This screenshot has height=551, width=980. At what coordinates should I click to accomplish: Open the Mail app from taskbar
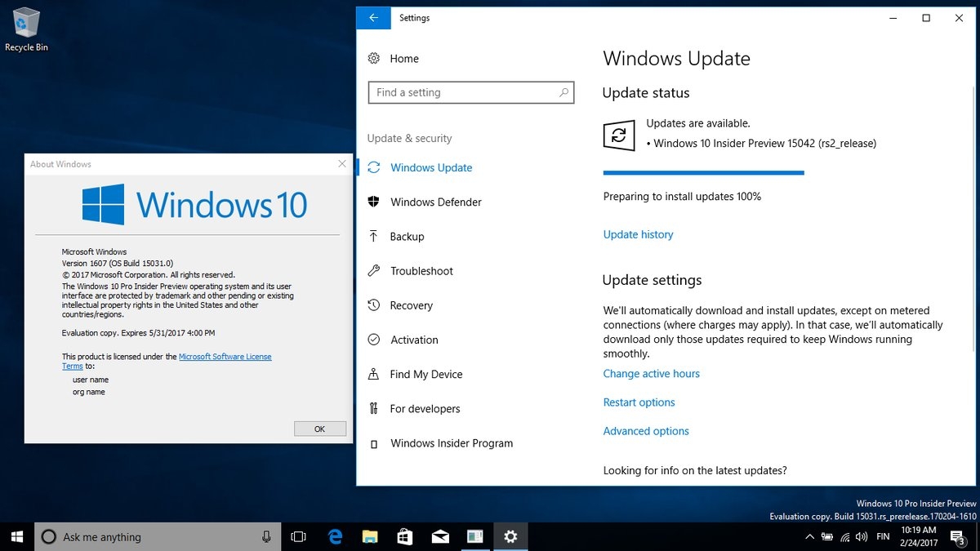point(440,536)
